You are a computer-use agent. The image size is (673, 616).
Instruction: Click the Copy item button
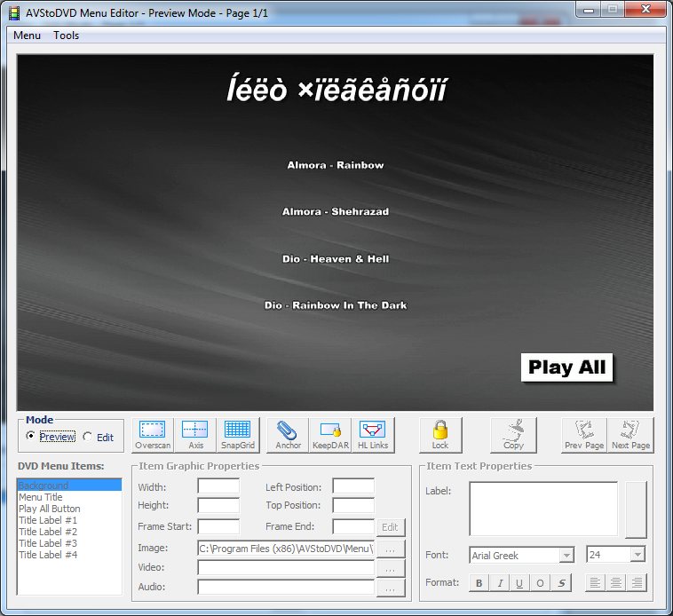click(x=513, y=435)
